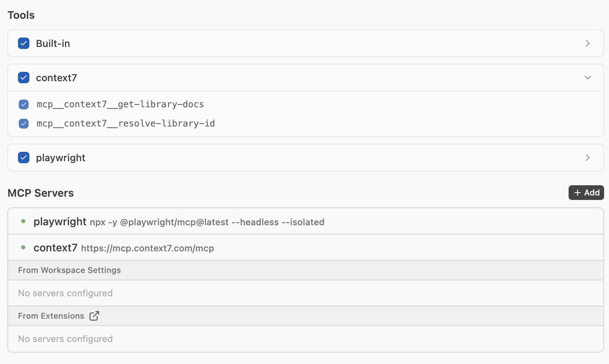Select the playwright MCP server entry
609x364 pixels.
(60, 222)
